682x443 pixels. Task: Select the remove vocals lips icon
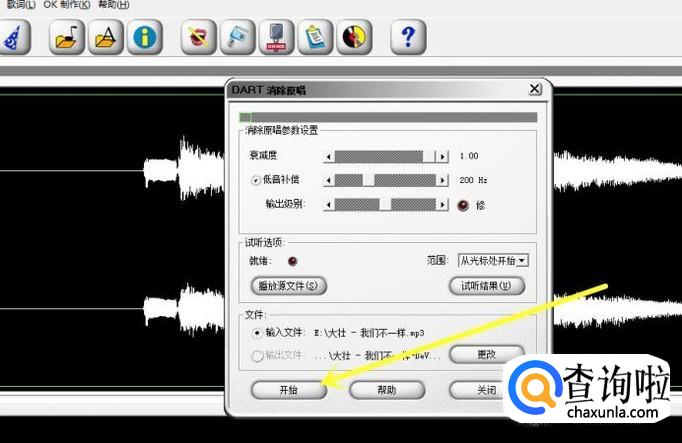(x=198, y=37)
